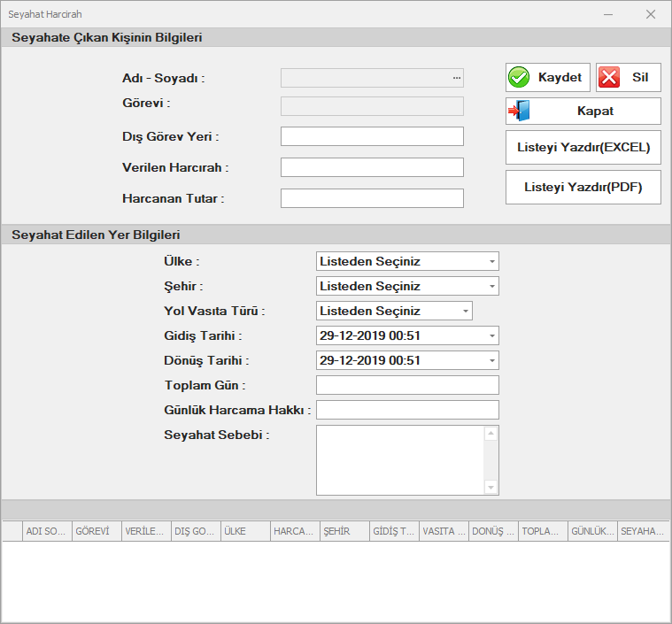
Task: Click the grid row selector header cell
Action: point(12,531)
